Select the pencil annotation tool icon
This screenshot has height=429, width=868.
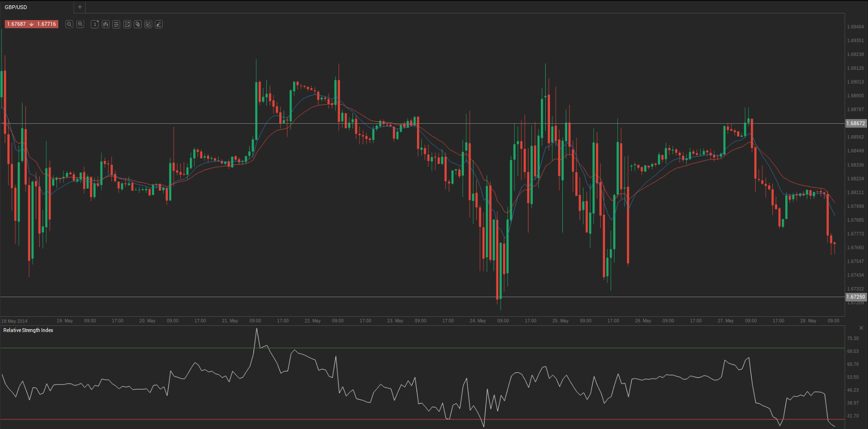pyautogui.click(x=159, y=24)
